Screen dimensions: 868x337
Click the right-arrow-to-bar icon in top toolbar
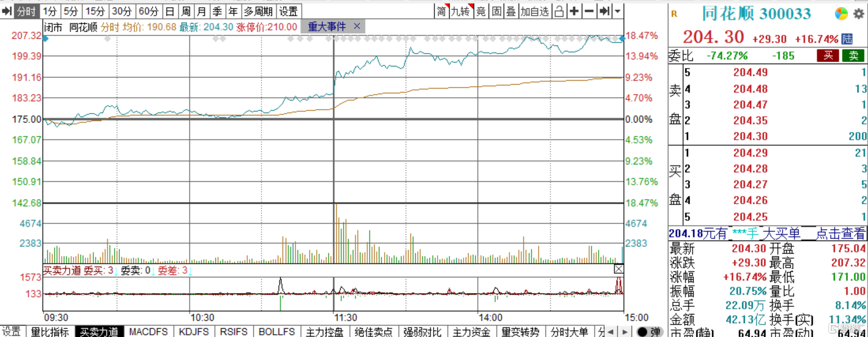coord(604,11)
